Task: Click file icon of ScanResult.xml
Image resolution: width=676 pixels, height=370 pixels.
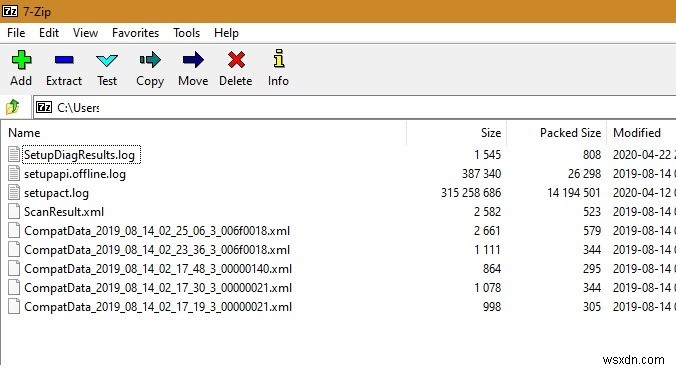Action: pyautogui.click(x=14, y=211)
